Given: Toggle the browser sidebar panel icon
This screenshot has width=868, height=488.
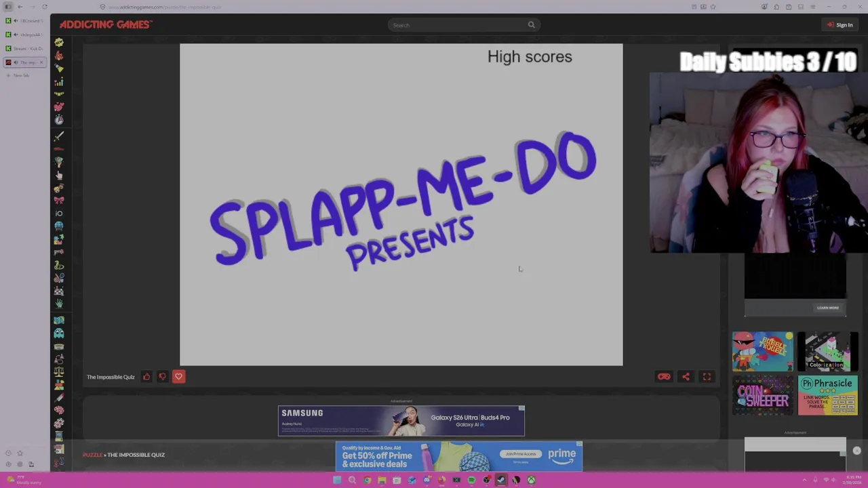Looking at the screenshot, I should coord(9,7).
